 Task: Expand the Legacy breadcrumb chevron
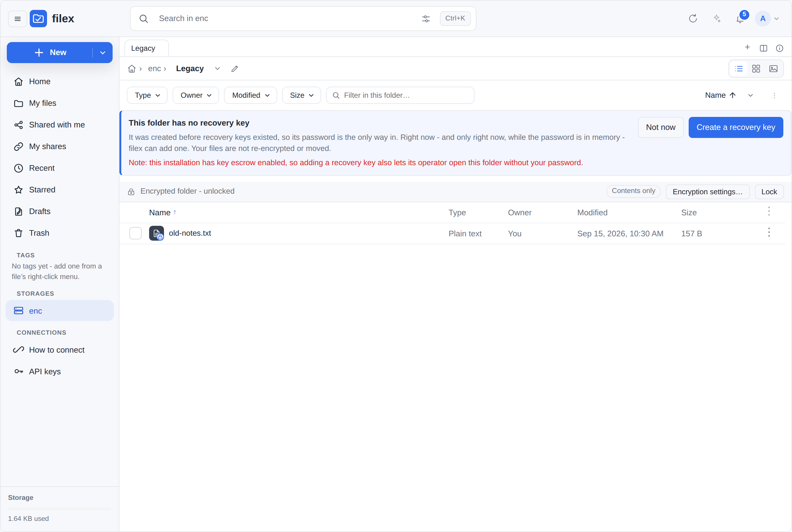[x=217, y=69]
